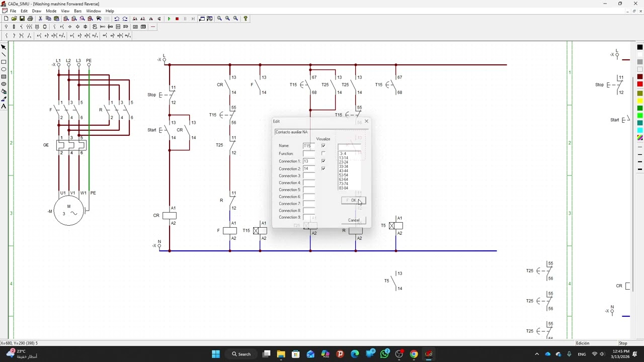Click the Connection 1 field showing 13
The image size is (644, 362).
[309, 161]
